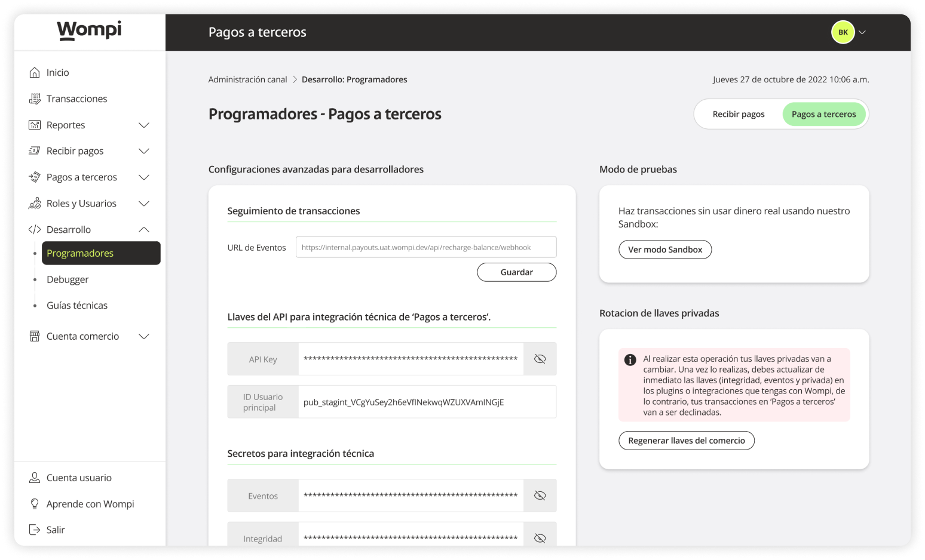Reveal the hidden API Key value

(x=540, y=359)
